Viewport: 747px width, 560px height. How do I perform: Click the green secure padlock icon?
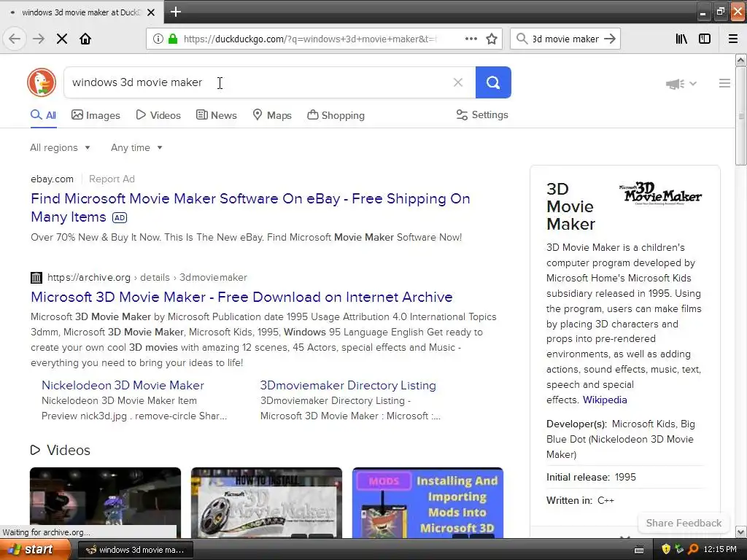pos(173,39)
